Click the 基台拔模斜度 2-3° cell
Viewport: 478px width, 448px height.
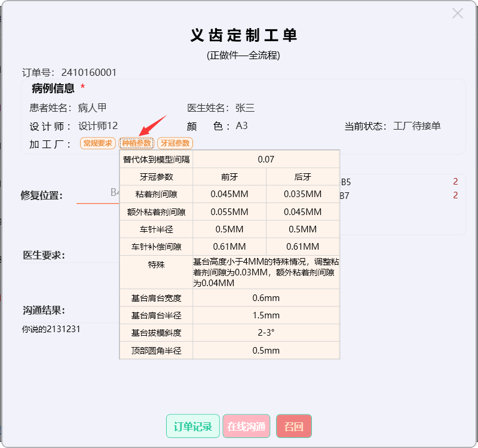[266, 333]
